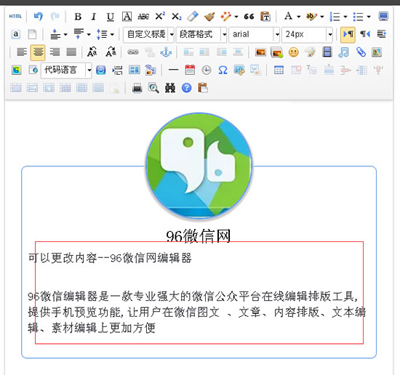Click the circular logo image
The height and width of the screenshot is (375, 400).
[199, 166]
